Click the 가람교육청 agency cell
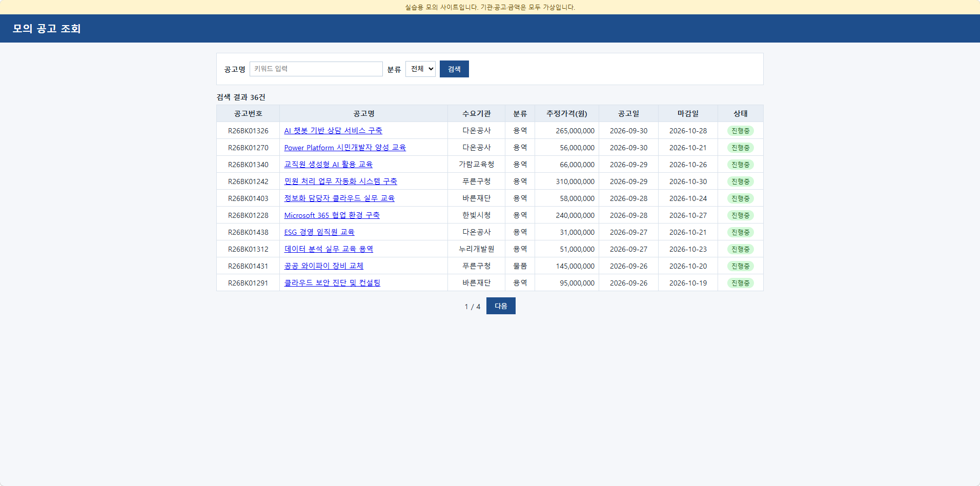The width and height of the screenshot is (980, 486). pyautogui.click(x=477, y=165)
